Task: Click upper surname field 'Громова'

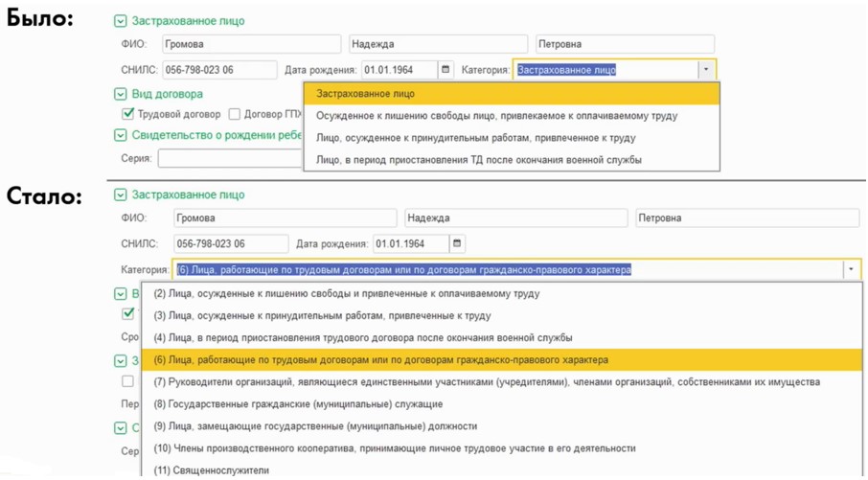Action: (252, 44)
